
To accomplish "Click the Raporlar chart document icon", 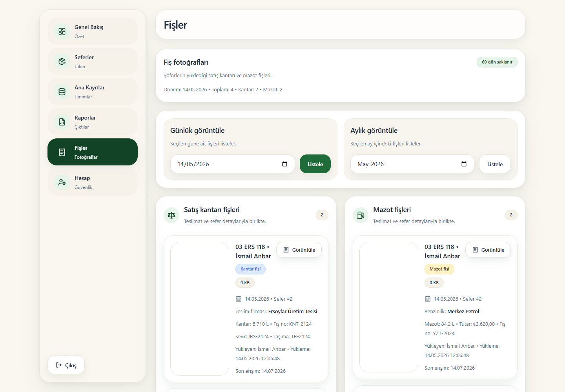I will click(62, 122).
